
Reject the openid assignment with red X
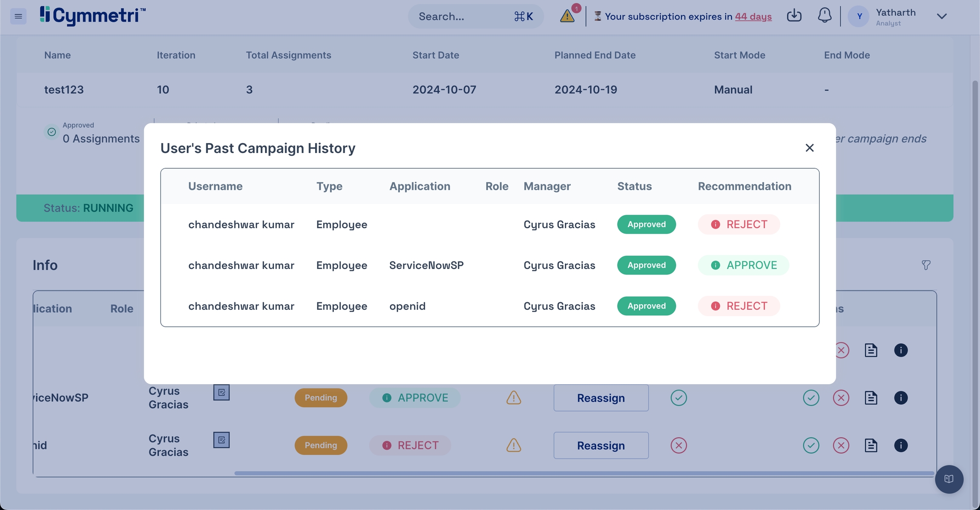[x=840, y=445]
